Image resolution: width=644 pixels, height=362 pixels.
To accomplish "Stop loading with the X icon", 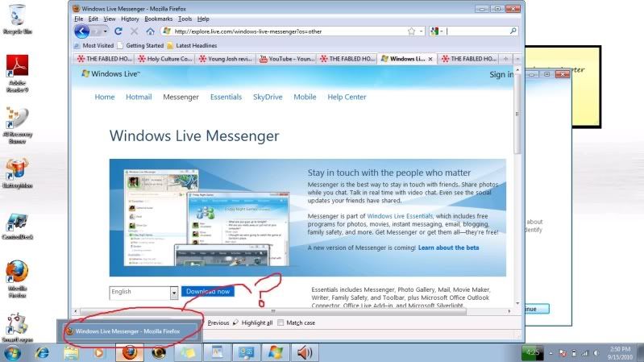I will (x=135, y=31).
